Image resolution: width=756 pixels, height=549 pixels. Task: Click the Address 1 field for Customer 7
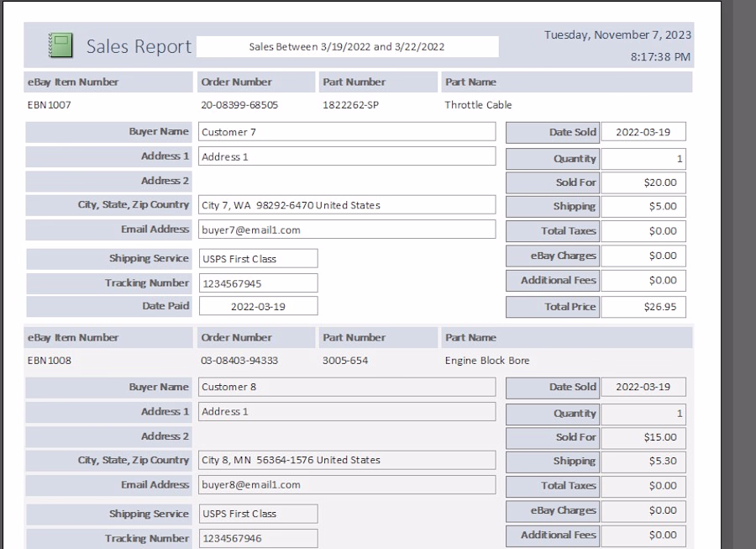tap(347, 156)
